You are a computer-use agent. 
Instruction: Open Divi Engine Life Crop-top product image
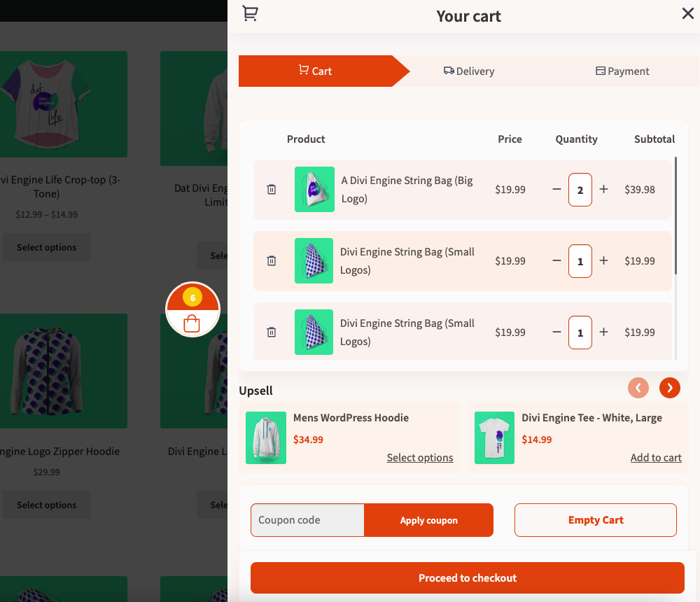point(64,104)
